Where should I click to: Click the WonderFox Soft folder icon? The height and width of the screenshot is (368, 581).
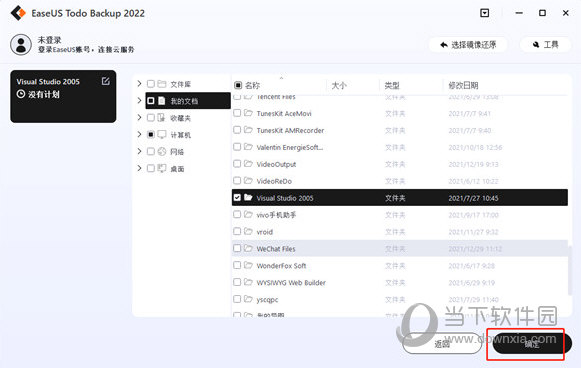pos(248,265)
